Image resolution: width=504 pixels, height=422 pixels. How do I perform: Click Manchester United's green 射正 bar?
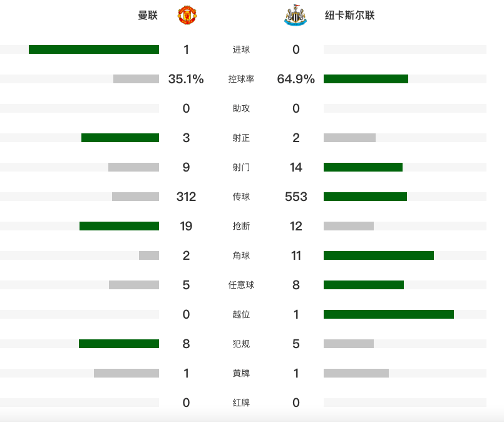120,138
